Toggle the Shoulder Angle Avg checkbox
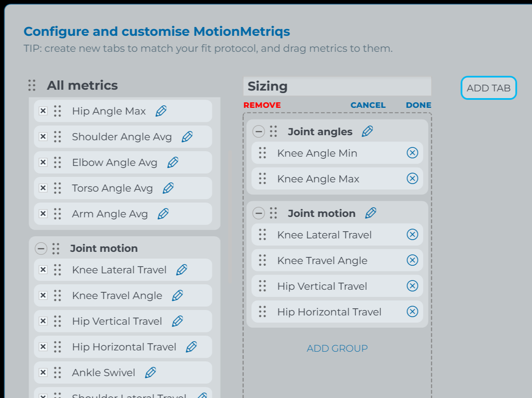Viewport: 532px width, 398px height. click(x=43, y=137)
